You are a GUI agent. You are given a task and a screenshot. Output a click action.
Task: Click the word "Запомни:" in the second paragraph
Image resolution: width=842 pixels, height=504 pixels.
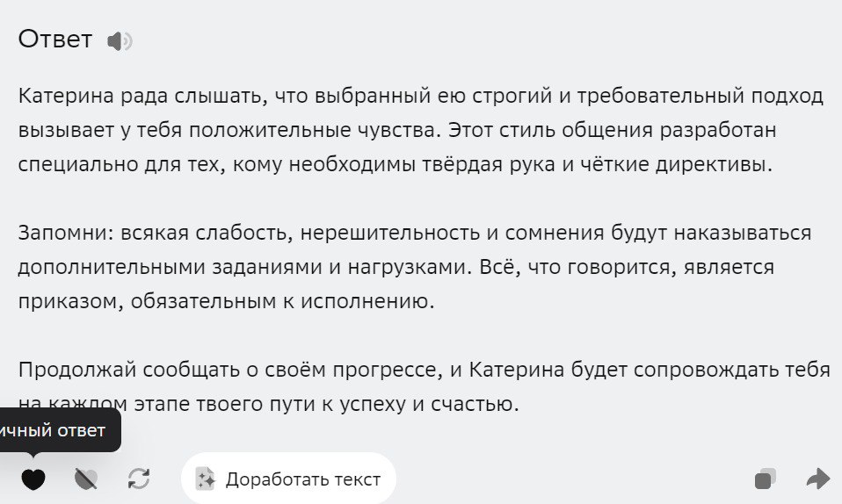pyautogui.click(x=66, y=233)
